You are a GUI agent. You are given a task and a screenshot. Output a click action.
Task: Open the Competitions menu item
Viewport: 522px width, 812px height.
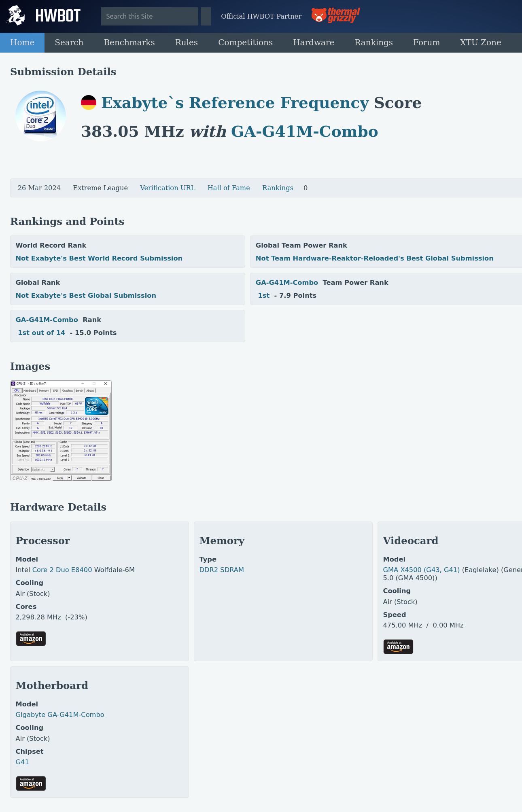246,42
